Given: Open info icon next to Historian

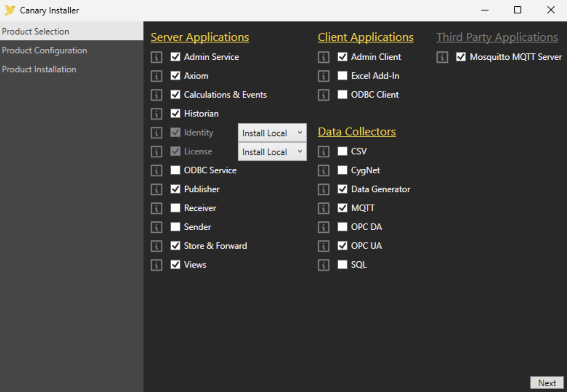Looking at the screenshot, I should click(156, 114).
